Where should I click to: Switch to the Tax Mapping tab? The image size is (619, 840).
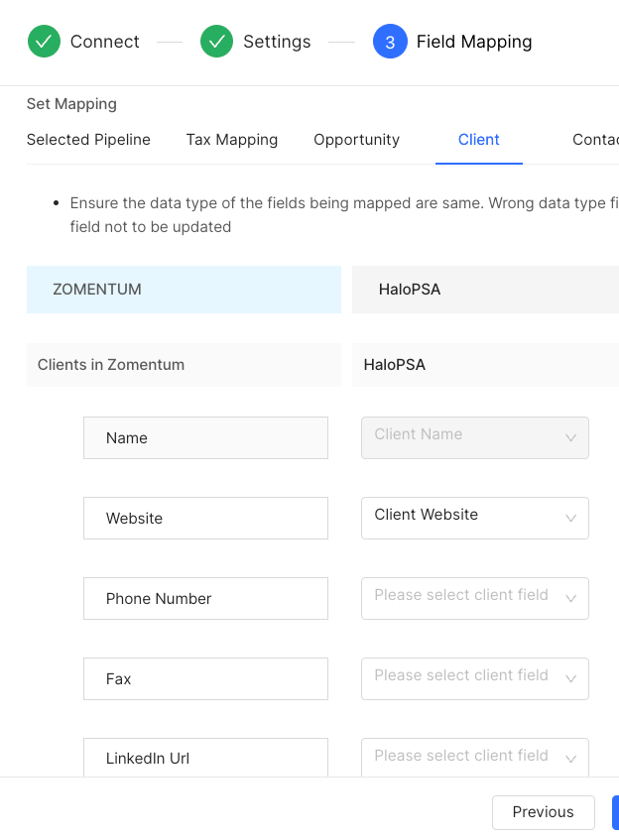[x=231, y=139]
